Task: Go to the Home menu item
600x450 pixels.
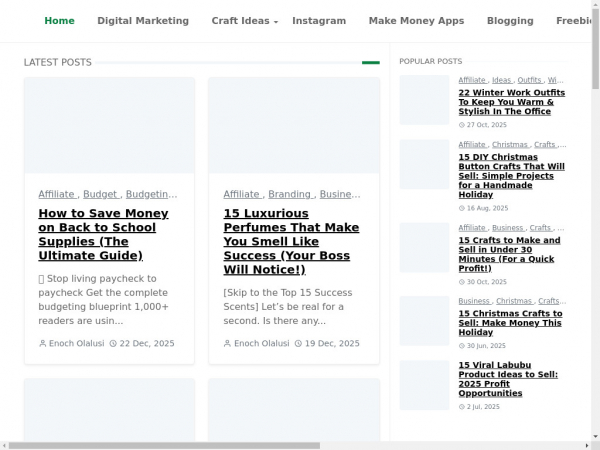Action: pyautogui.click(x=59, y=21)
